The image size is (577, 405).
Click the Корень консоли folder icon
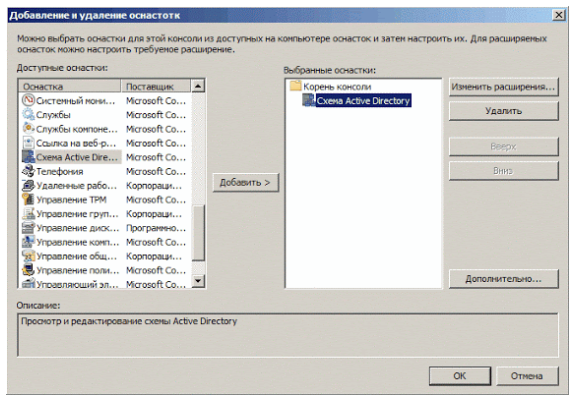click(295, 86)
